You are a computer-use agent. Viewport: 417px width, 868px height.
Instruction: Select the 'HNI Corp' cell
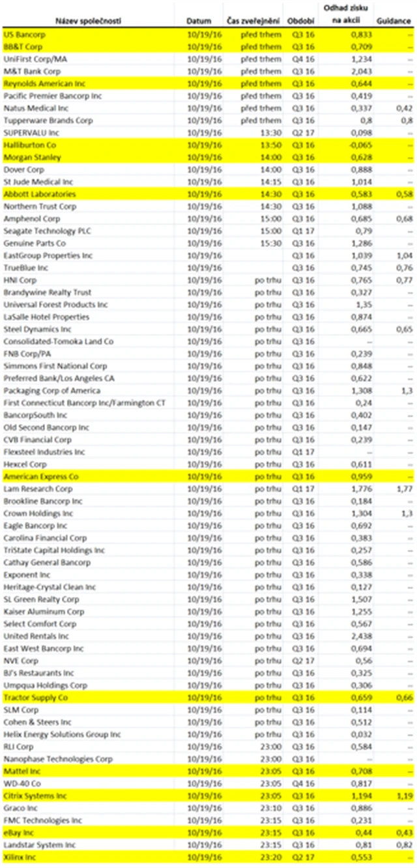pos(87,280)
